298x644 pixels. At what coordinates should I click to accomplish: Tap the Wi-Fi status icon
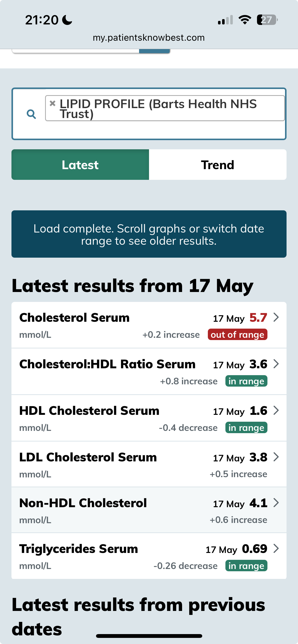[x=245, y=20]
